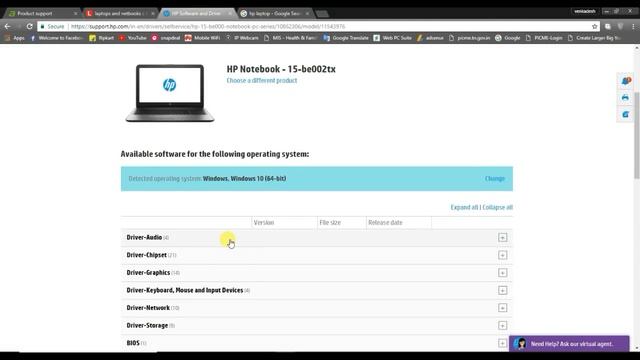Click Driver-Keyboard, Mouse and Input Devices label
640x360 pixels.
point(185,290)
